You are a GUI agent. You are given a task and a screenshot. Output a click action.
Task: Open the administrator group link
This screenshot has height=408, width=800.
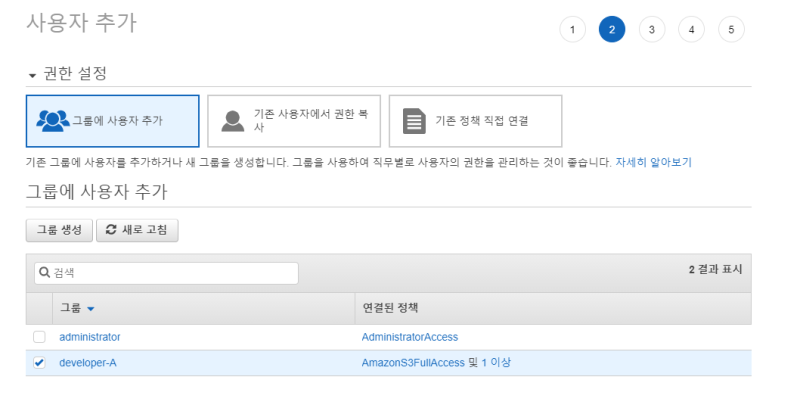tap(90, 337)
